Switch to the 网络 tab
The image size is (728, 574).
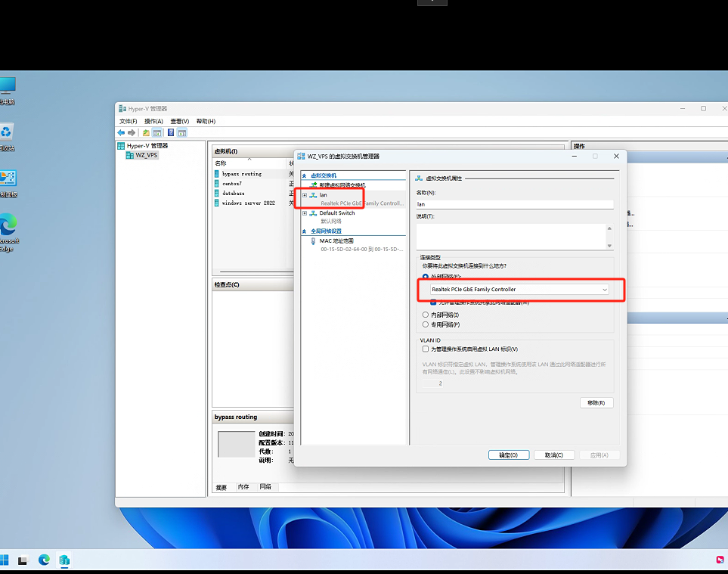click(265, 487)
